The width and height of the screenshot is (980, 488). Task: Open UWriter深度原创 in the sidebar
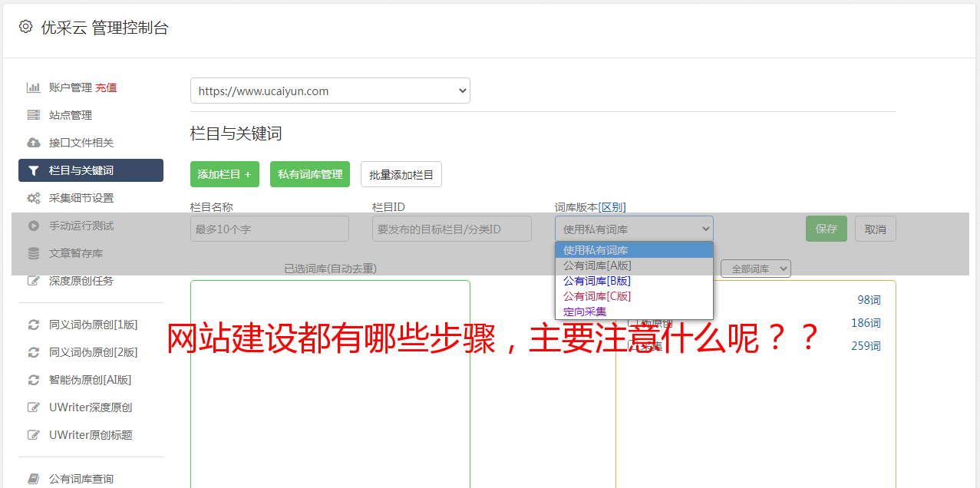tap(91, 407)
